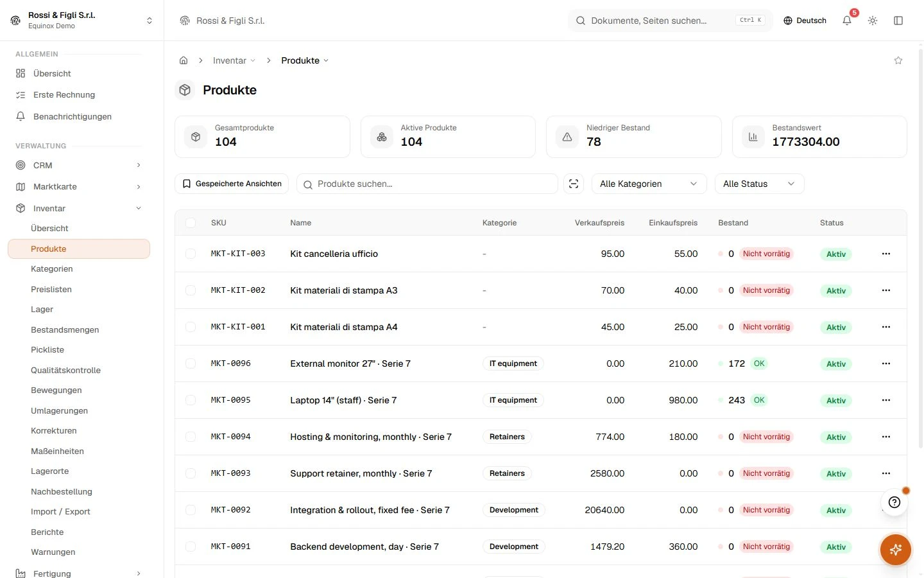This screenshot has width=924, height=578.
Task: Expand the Marktkarte sidebar section
Action: pos(79,187)
